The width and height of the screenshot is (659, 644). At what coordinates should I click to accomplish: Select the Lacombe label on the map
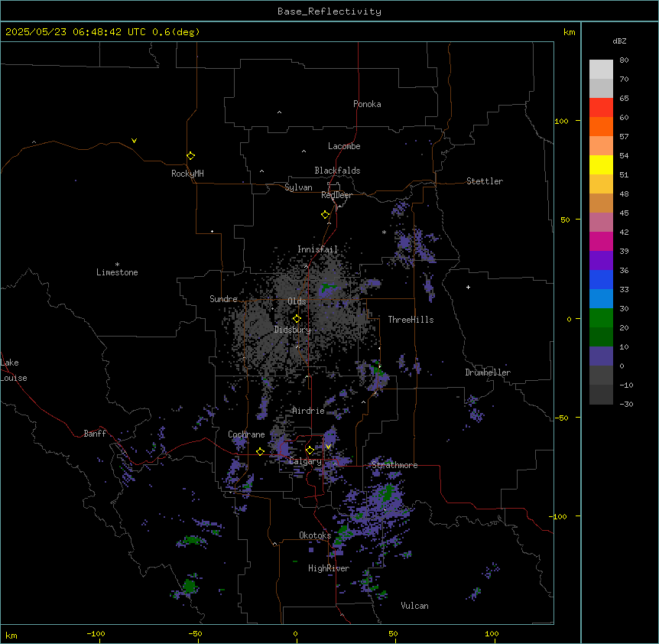[344, 146]
